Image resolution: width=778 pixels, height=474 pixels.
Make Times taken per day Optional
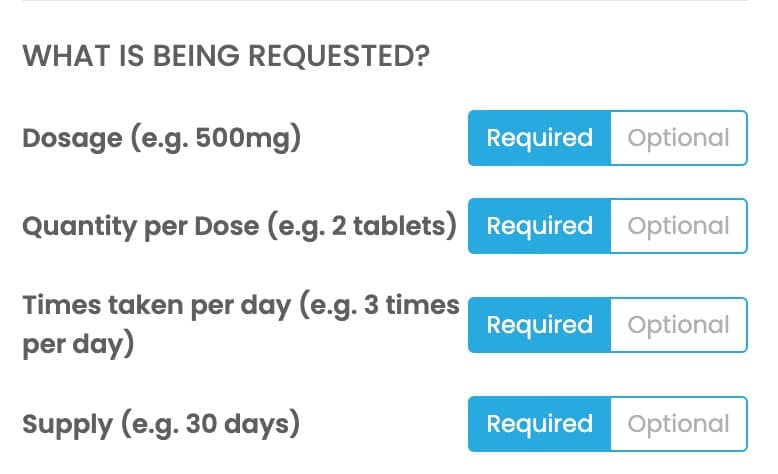coord(678,325)
